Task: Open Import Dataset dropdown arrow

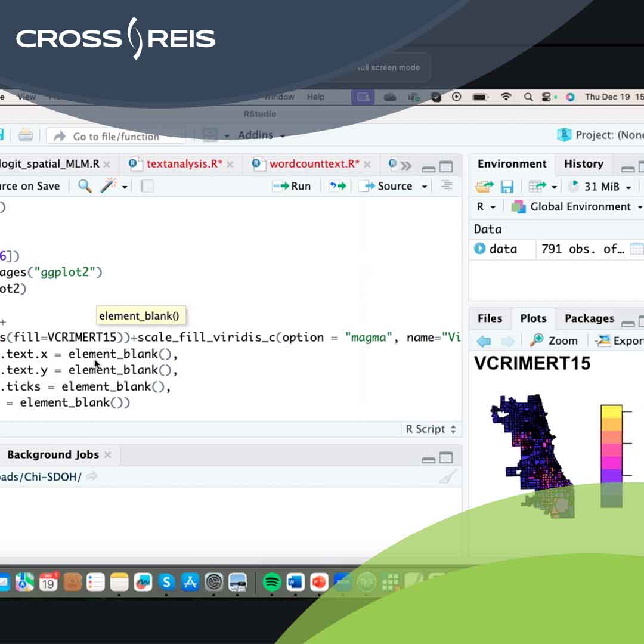Action: click(x=554, y=187)
